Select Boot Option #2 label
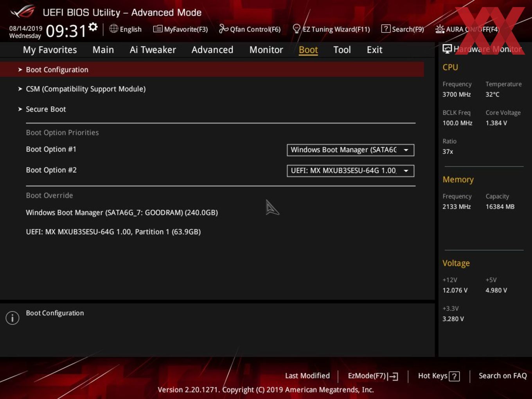This screenshot has width=532, height=399. coord(51,170)
